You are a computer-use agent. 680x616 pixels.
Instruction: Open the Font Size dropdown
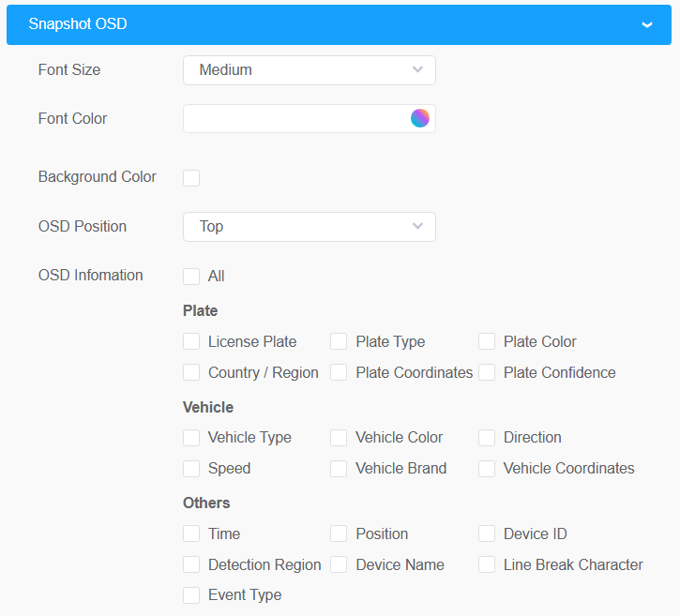(310, 69)
